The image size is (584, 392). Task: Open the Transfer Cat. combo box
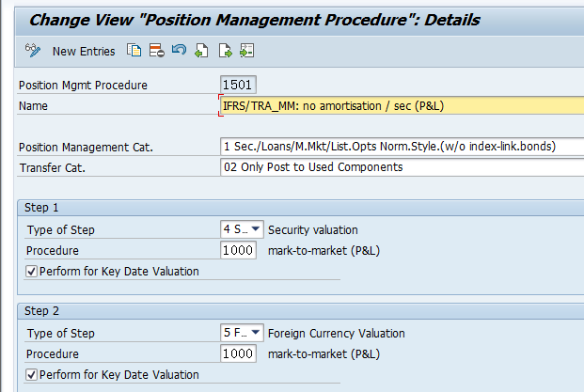tap(400, 167)
